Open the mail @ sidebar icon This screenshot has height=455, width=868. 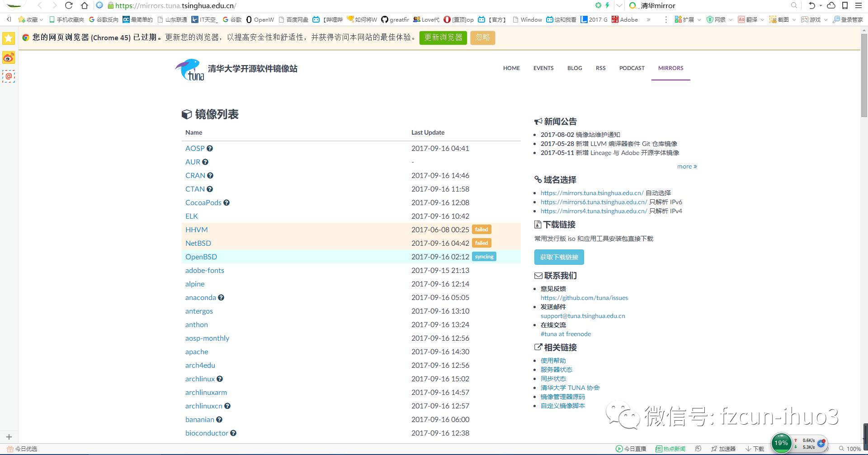9,76
